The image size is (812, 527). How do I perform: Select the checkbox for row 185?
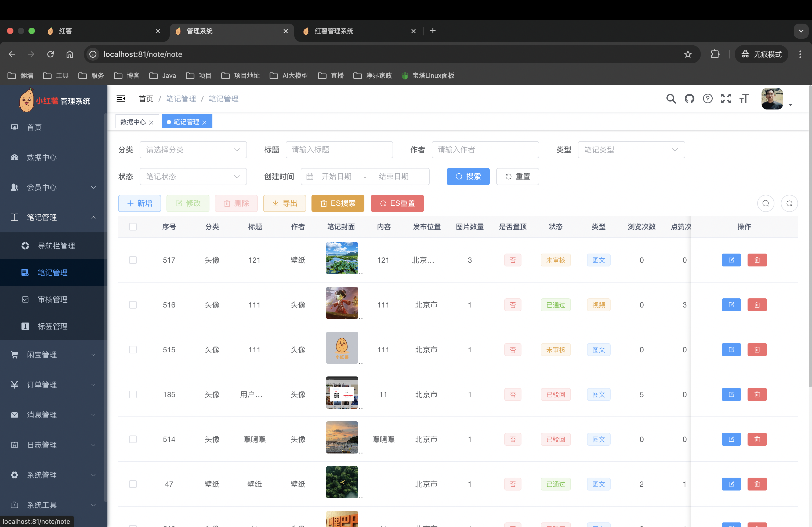pyautogui.click(x=133, y=394)
